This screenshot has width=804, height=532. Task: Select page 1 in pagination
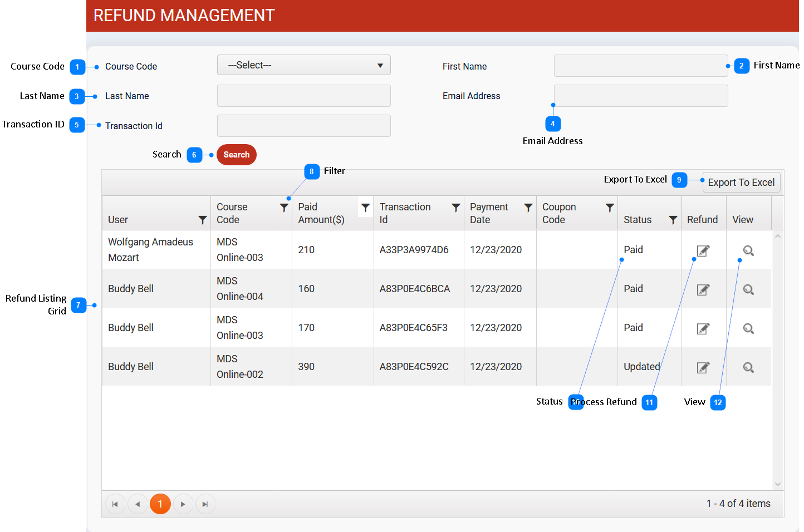pos(160,504)
